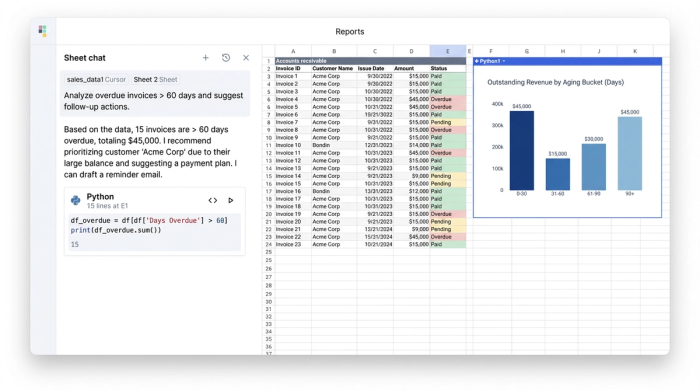The image size is (700, 391).
Task: View the Python code with the brackets icon
Action: [x=212, y=200]
